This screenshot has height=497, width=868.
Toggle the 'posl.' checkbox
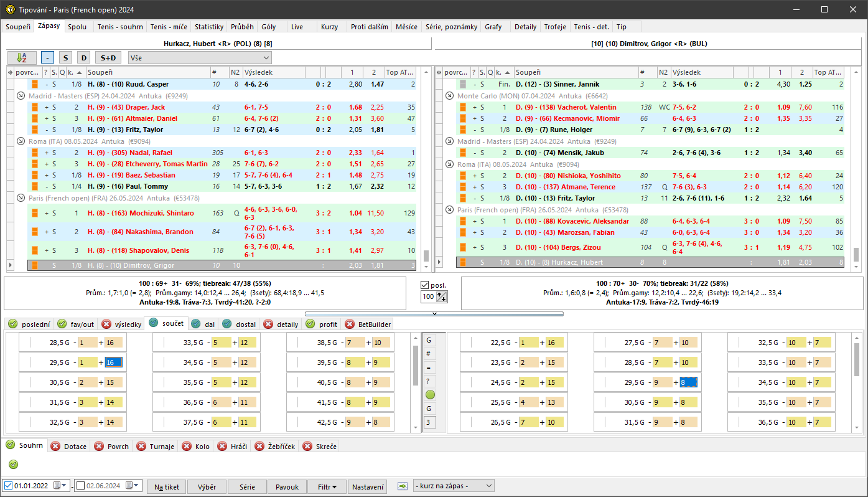coord(425,285)
